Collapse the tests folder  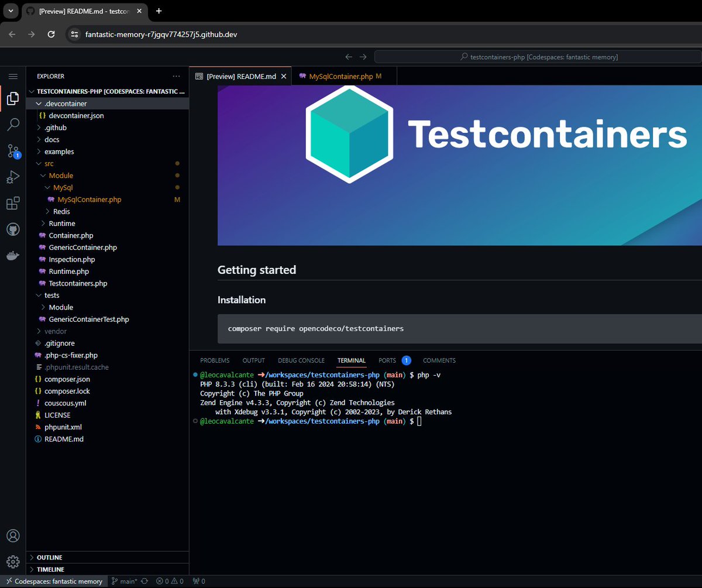[108, 295]
